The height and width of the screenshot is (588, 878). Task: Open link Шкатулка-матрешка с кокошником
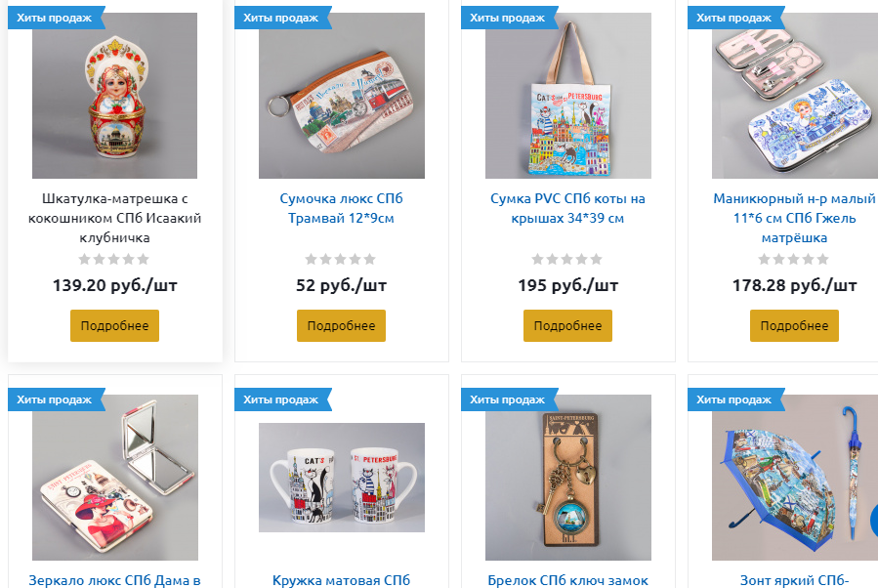(x=115, y=218)
